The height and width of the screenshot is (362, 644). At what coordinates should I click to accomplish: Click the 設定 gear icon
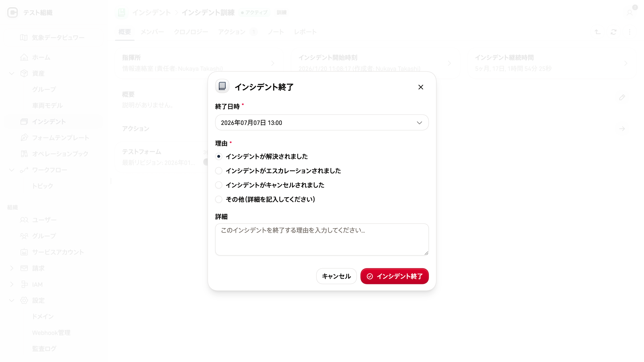[24, 300]
